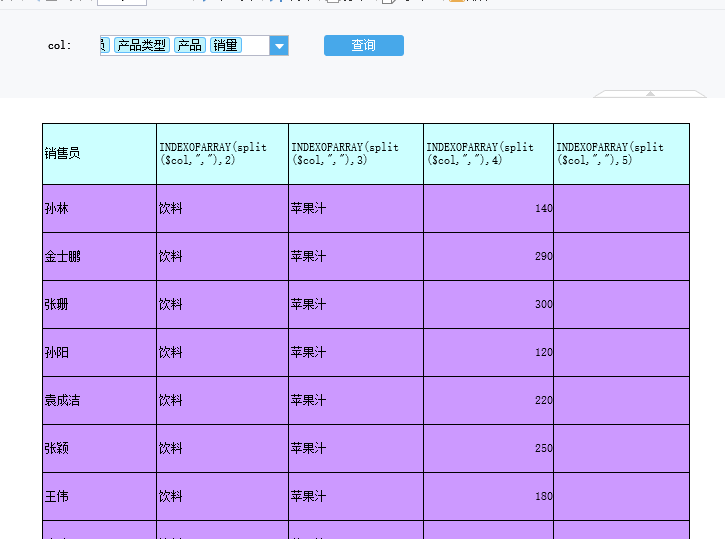Select the 孙林 salesperson cell
The height and width of the screenshot is (539, 725).
[99, 208]
